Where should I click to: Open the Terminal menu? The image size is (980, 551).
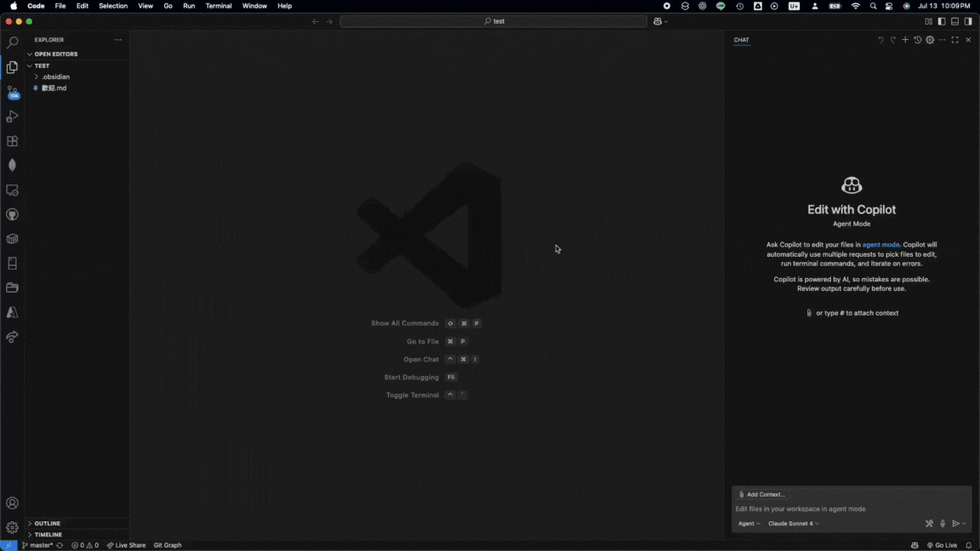(x=219, y=6)
